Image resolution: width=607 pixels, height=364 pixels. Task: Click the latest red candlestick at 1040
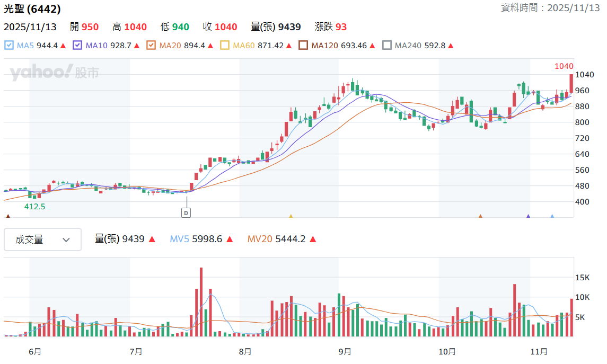click(571, 84)
